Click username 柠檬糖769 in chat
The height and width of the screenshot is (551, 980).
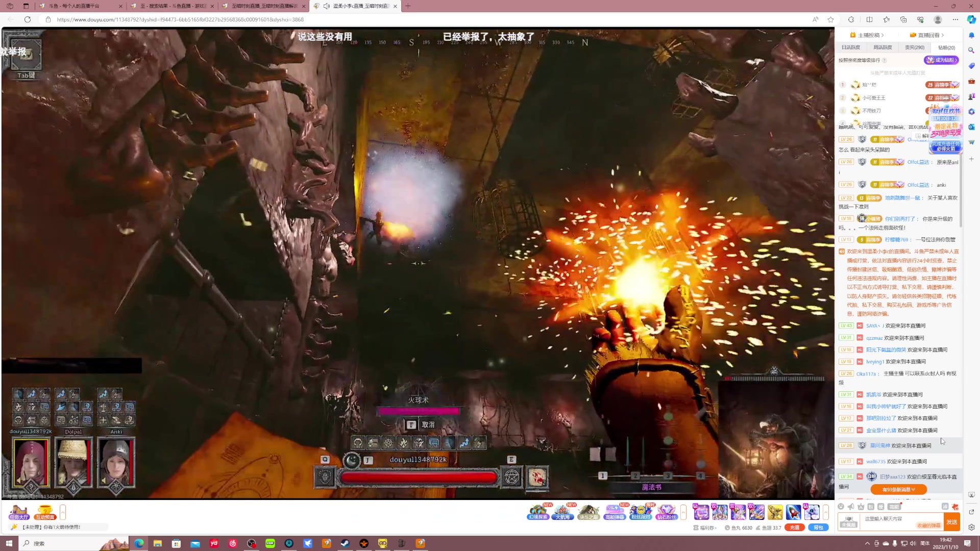[x=896, y=239]
